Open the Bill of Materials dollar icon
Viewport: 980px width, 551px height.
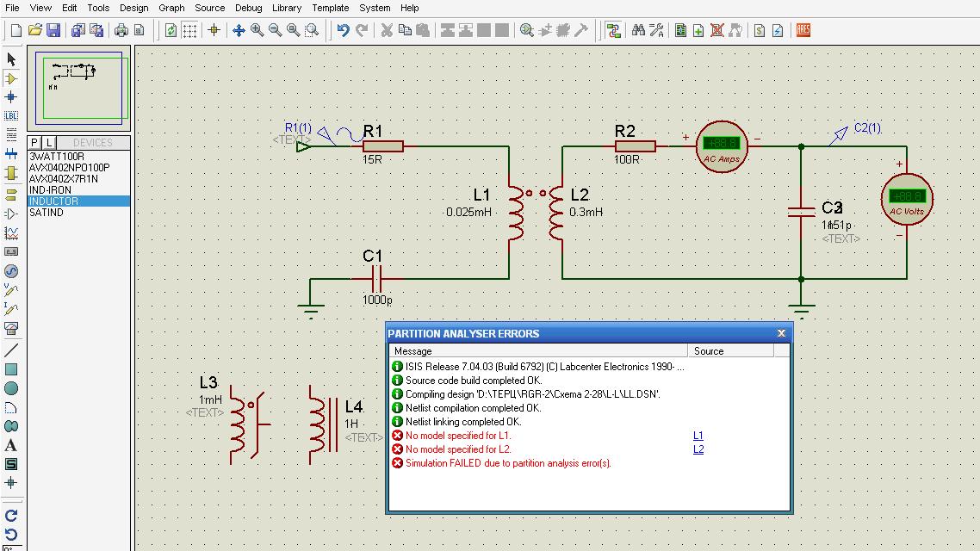tap(760, 30)
